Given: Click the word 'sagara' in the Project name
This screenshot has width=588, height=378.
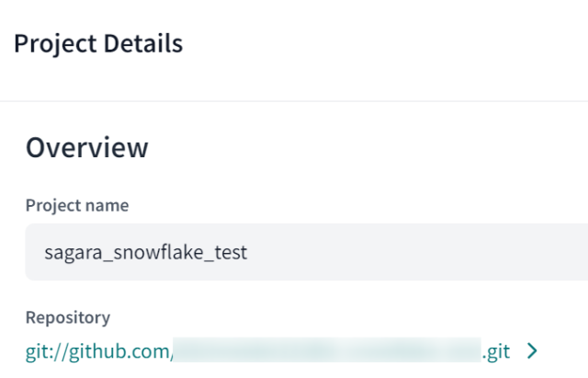Looking at the screenshot, I should 72,252.
